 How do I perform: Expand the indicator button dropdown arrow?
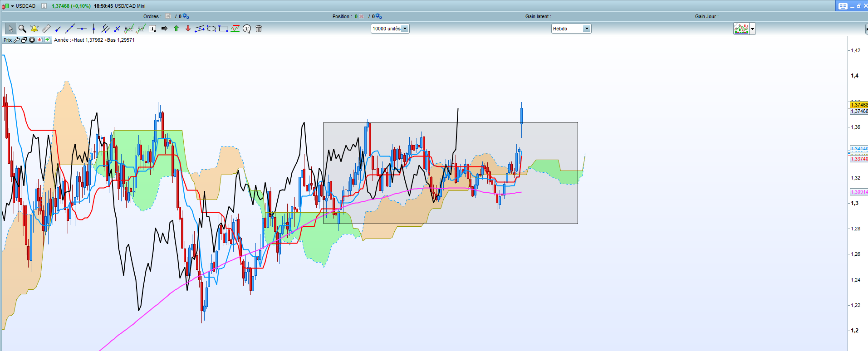click(753, 29)
